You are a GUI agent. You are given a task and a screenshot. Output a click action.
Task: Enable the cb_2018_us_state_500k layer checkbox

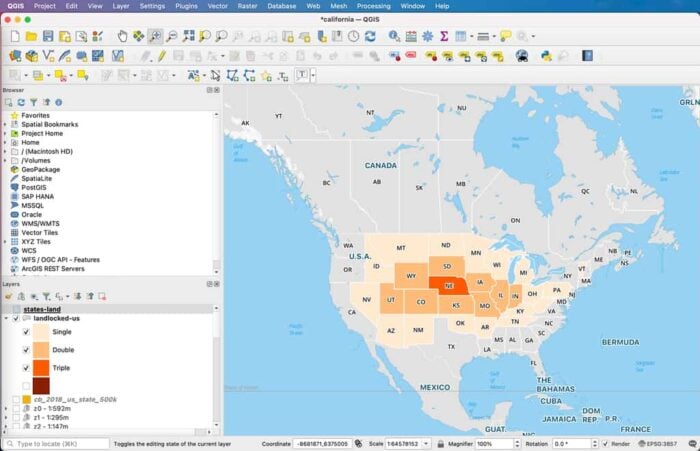click(x=16, y=399)
